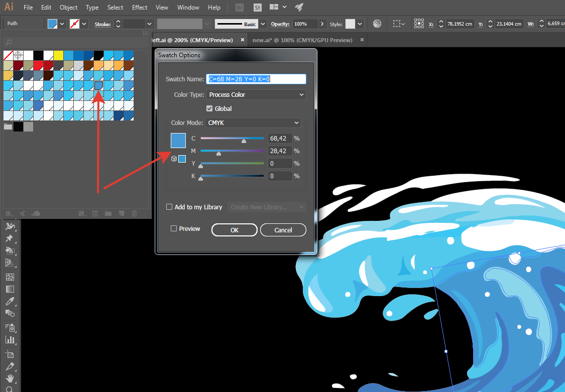The width and height of the screenshot is (565, 392).
Task: Uncheck the Global checkbox
Action: click(x=209, y=108)
